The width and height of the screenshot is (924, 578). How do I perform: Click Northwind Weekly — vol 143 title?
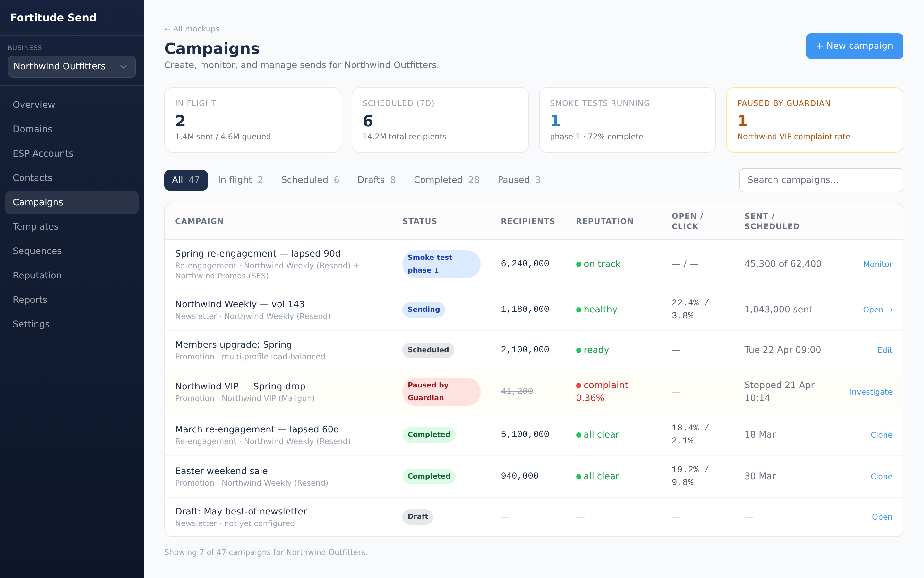[240, 304]
